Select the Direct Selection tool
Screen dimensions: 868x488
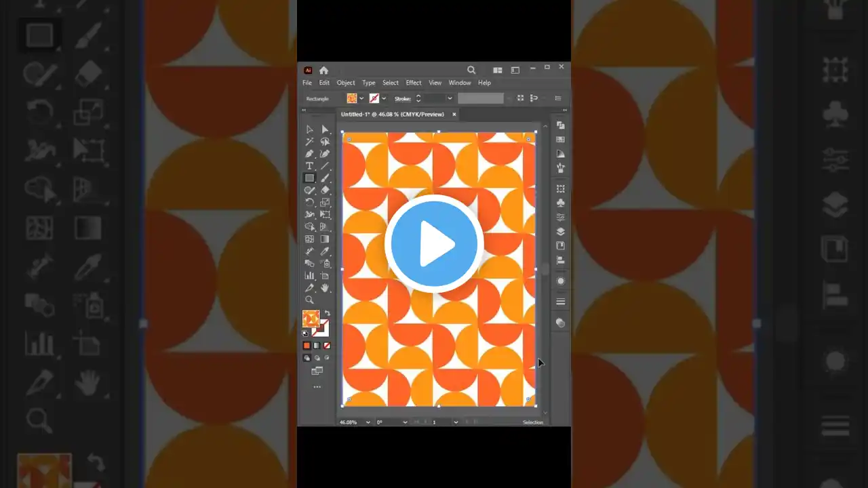(x=325, y=129)
